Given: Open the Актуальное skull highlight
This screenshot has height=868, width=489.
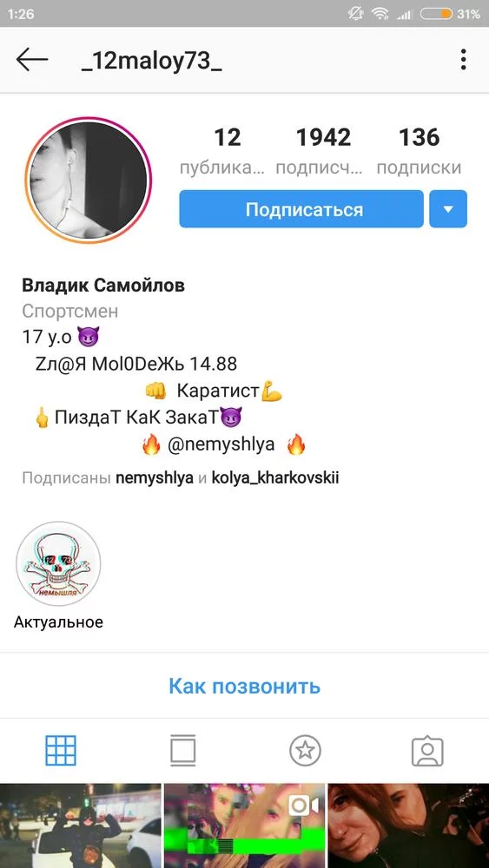Looking at the screenshot, I should point(58,565).
